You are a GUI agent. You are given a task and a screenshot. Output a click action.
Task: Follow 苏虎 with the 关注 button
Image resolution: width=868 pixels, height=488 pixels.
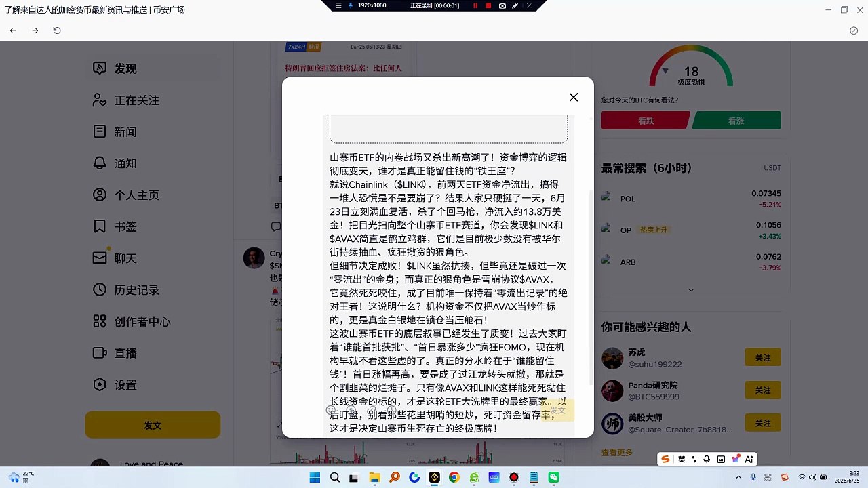[763, 357]
